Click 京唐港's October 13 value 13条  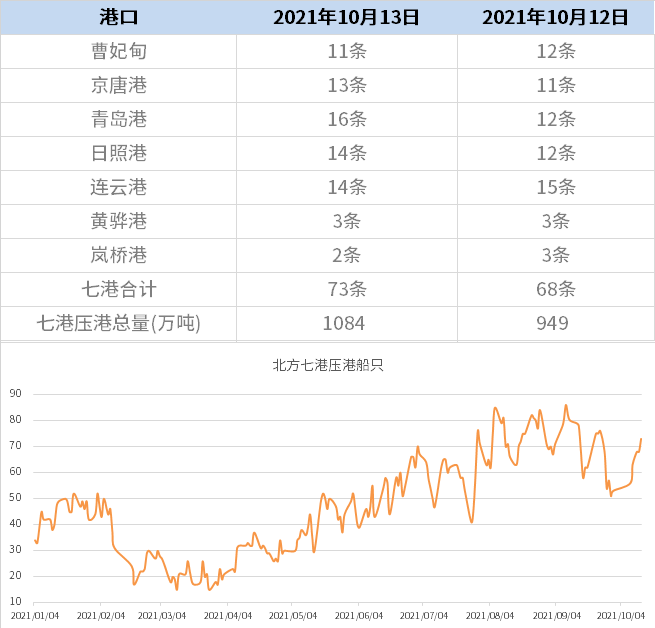[x=347, y=85]
